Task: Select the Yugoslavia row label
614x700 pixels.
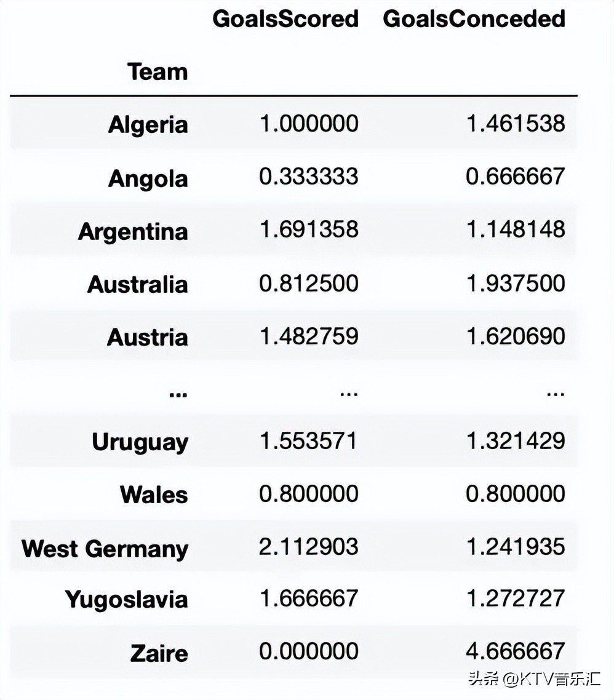Action: [x=126, y=599]
